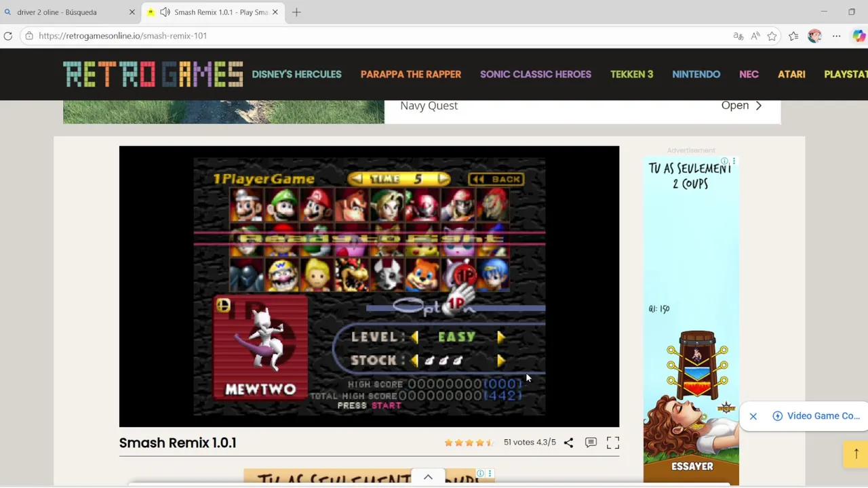Go to the Retro Games homepage logo
The width and height of the screenshot is (868, 488).
point(153,75)
